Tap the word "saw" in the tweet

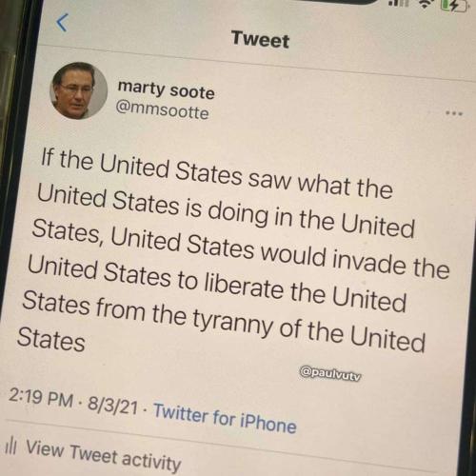click(269, 179)
